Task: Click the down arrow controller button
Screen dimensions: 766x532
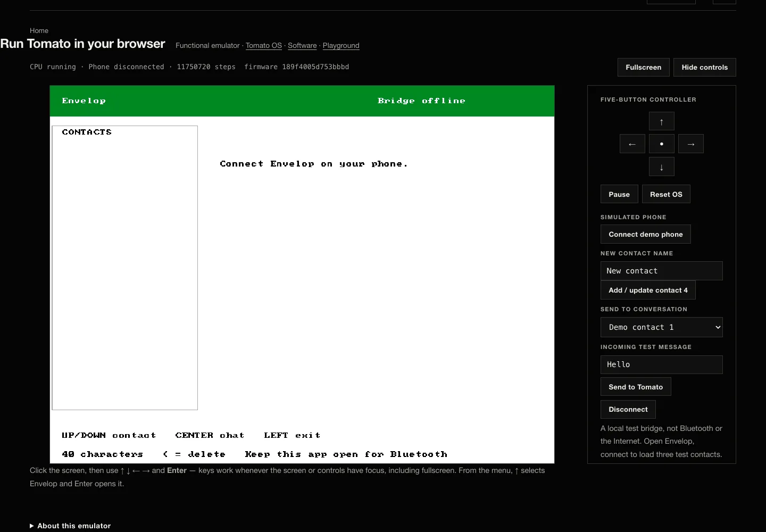Action: (662, 167)
